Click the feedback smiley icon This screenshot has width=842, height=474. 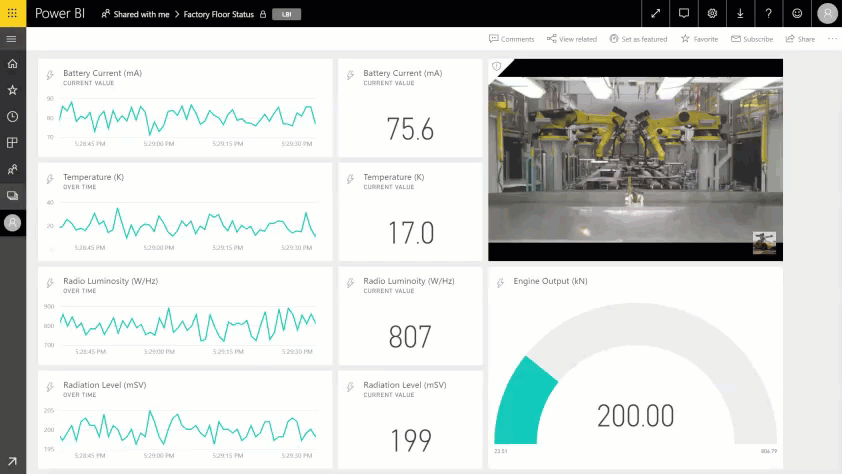pos(797,13)
